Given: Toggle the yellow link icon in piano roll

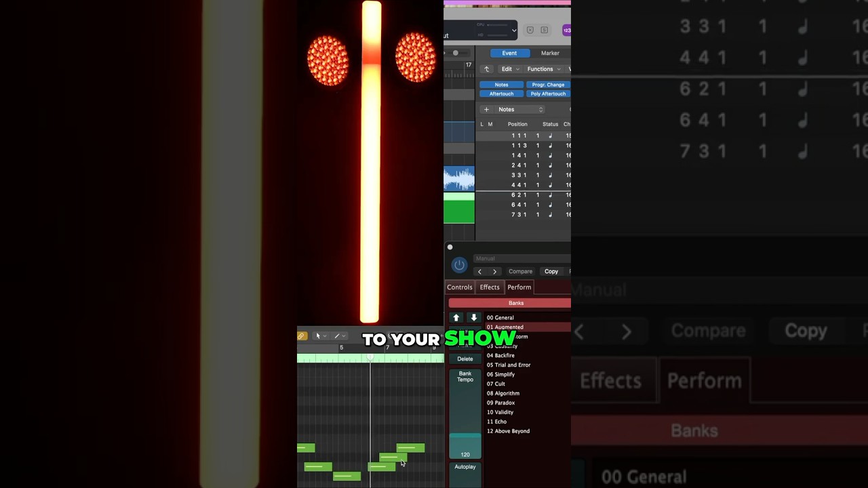Looking at the screenshot, I should click(x=302, y=336).
